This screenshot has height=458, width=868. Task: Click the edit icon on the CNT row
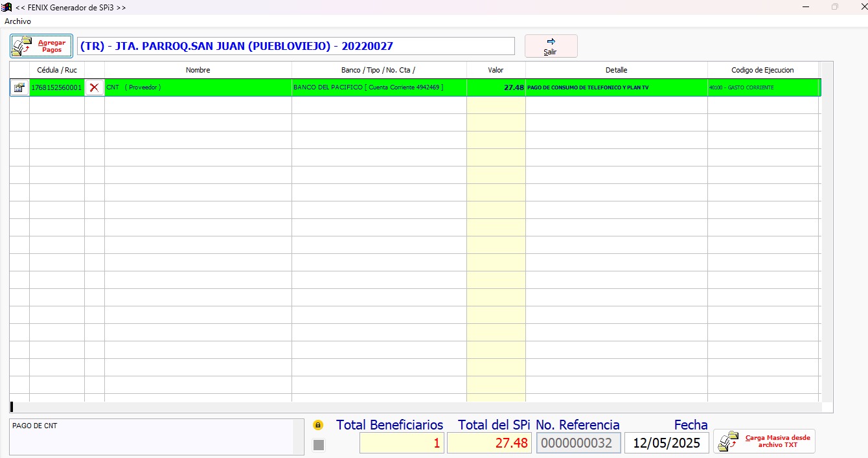pyautogui.click(x=19, y=87)
